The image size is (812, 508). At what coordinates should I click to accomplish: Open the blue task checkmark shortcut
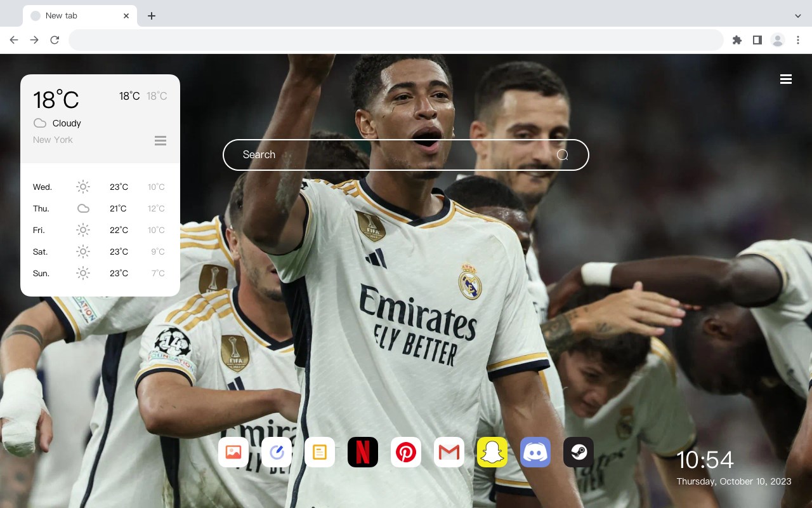point(277,452)
